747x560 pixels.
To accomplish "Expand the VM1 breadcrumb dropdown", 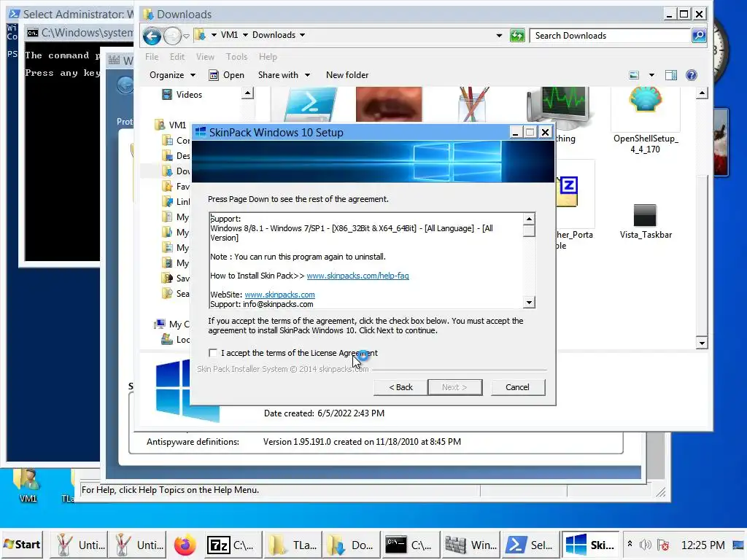I will (245, 35).
